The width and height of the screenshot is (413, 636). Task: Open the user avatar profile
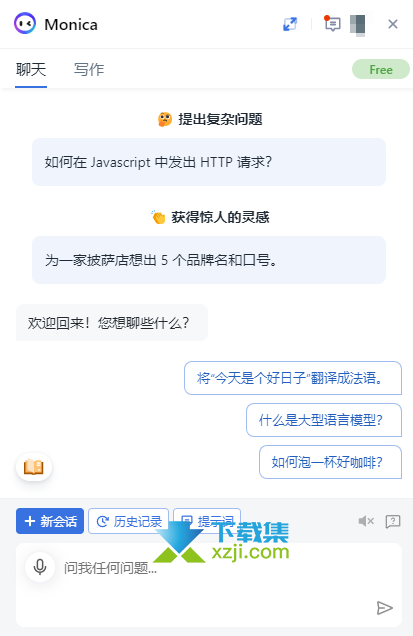[358, 24]
